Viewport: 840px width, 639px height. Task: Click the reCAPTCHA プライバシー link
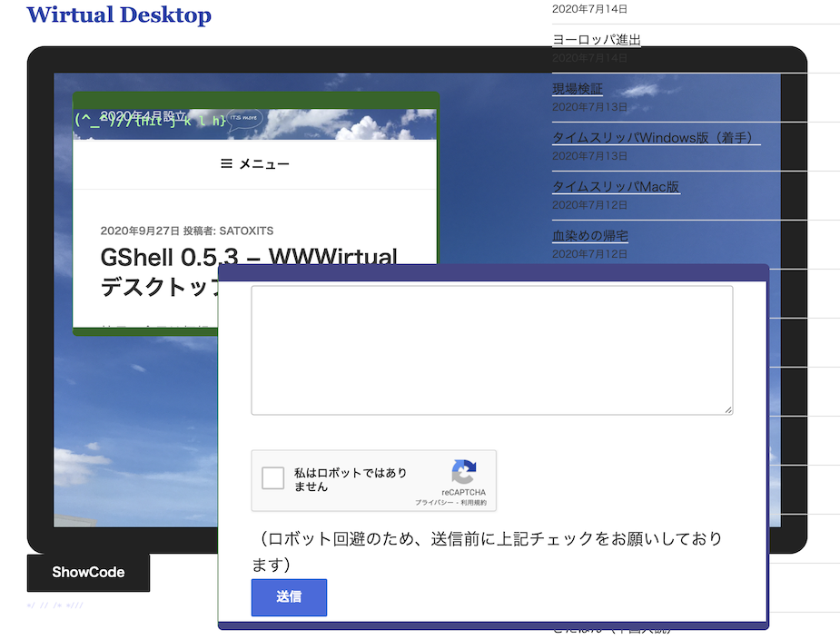point(434,502)
